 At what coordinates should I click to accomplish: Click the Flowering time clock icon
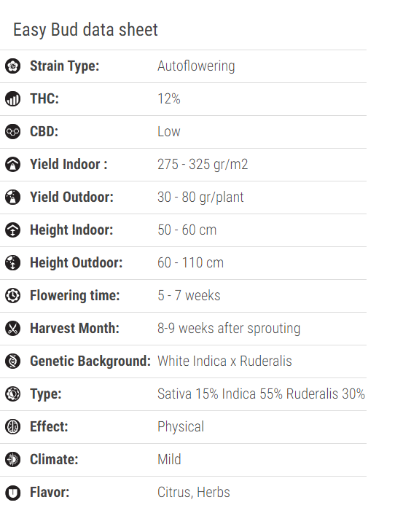click(x=13, y=296)
